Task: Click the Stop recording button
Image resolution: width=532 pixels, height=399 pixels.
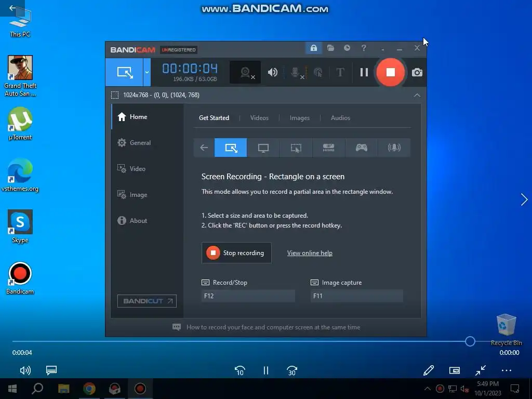Action: pos(236,253)
